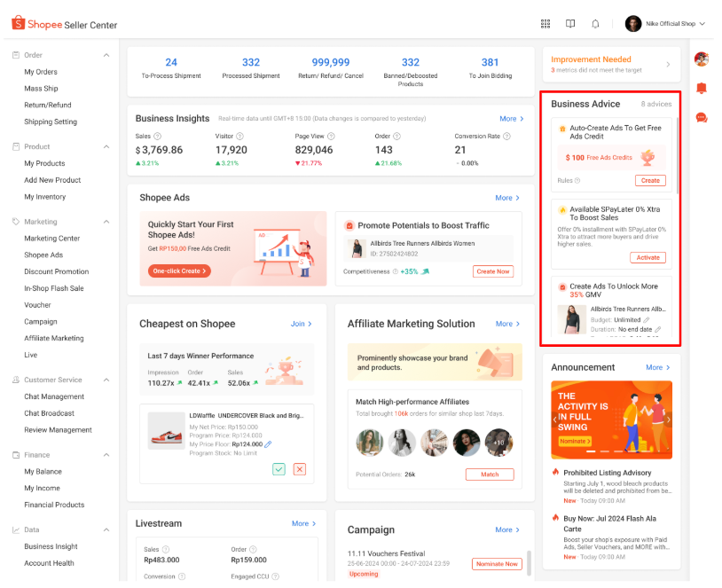
Task: Open the Prohibited Listing Advisory announcement
Action: point(608,473)
